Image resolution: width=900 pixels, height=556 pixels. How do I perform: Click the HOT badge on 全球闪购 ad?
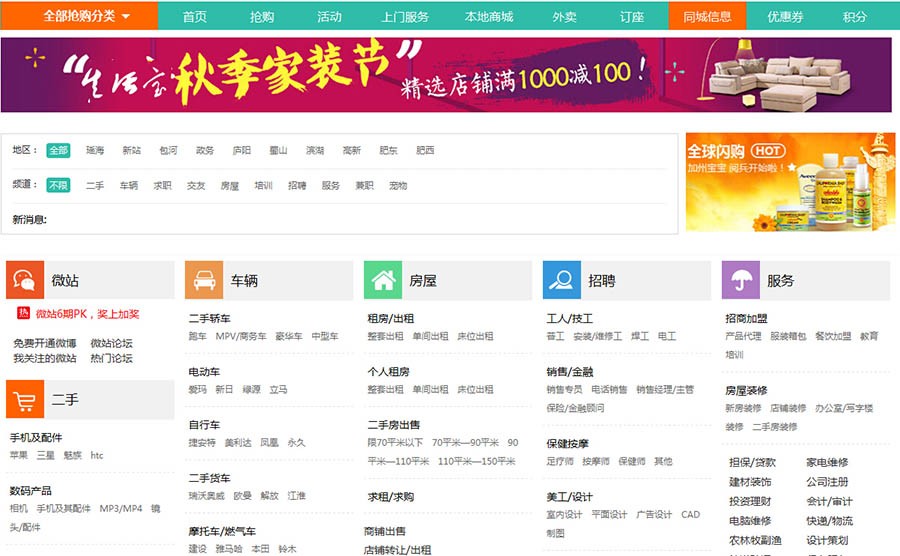click(766, 151)
